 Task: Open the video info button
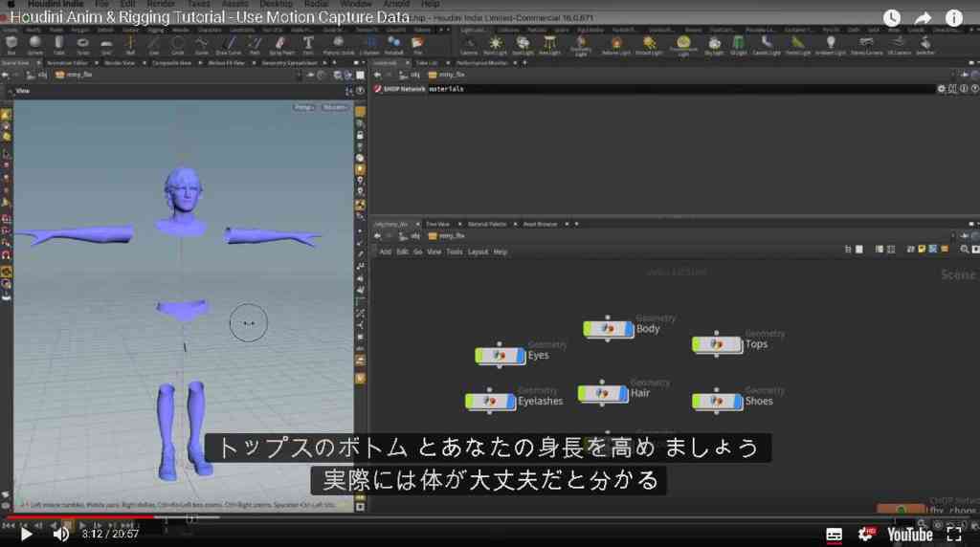(954, 17)
